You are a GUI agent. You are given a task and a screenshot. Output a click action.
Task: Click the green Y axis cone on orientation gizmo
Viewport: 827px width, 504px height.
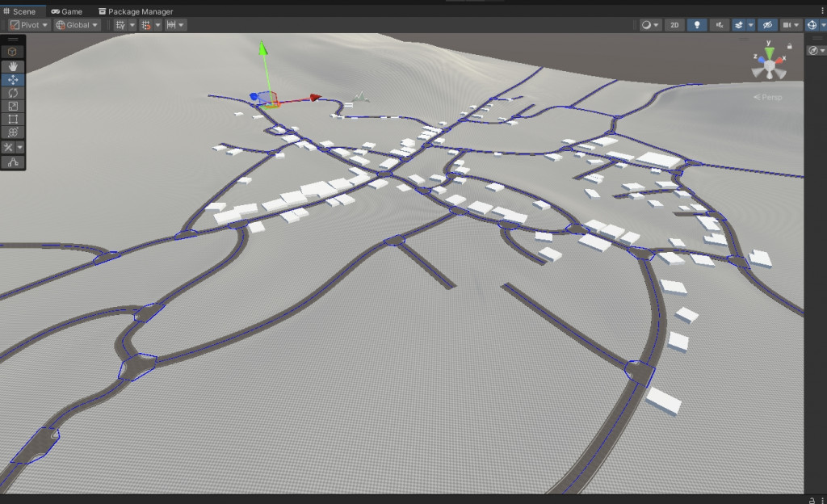[x=770, y=52]
